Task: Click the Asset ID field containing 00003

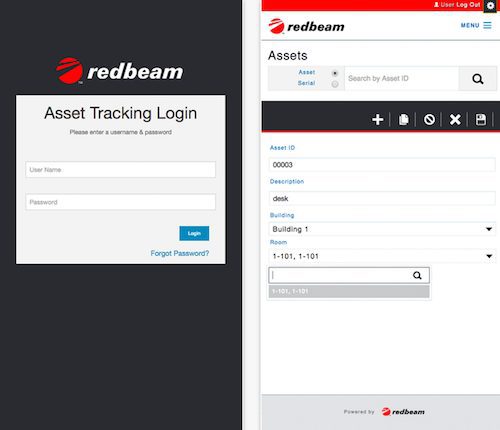Action: (x=382, y=165)
